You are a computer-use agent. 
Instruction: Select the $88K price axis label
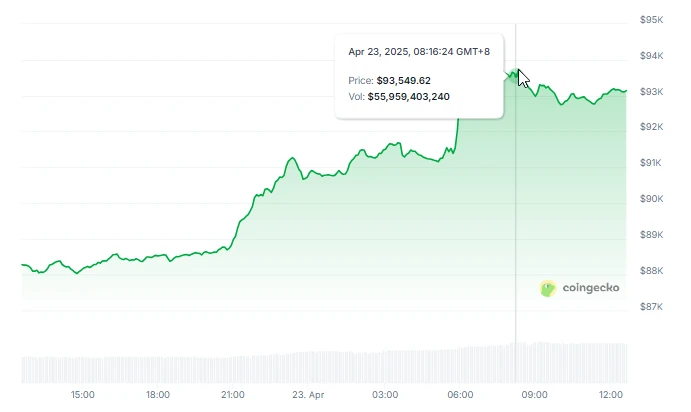pos(653,270)
